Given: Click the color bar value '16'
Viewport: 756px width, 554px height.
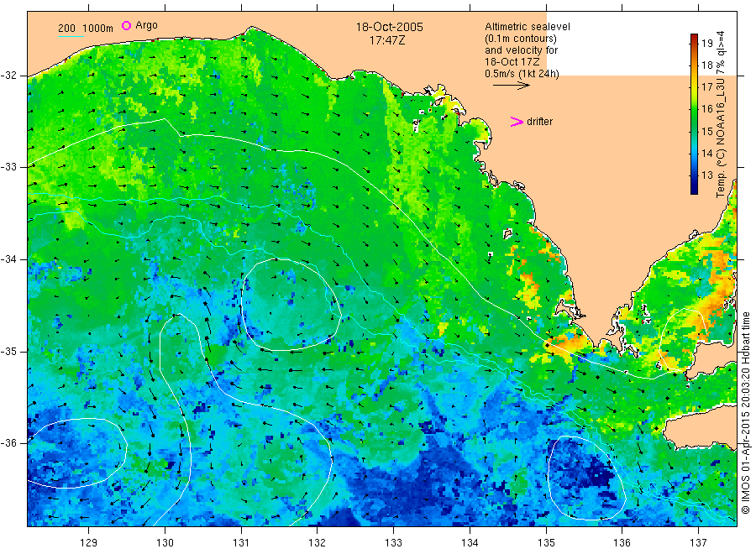Looking at the screenshot, I should (x=706, y=109).
